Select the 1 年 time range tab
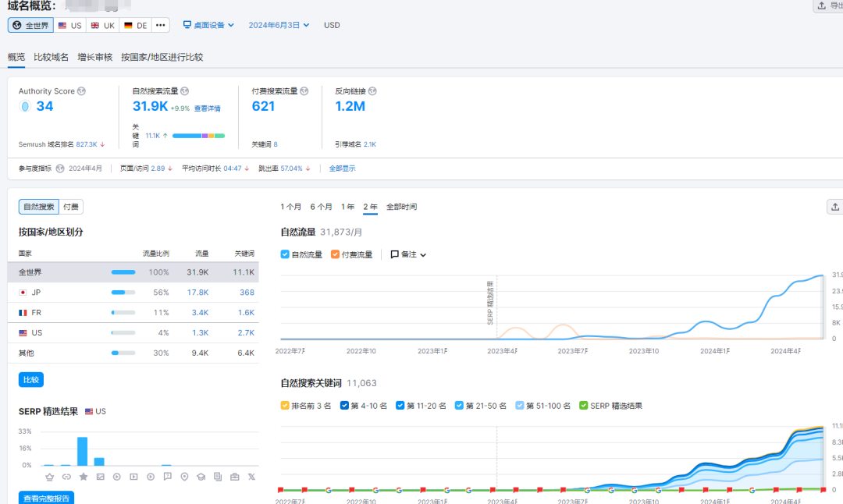843x504 pixels. tap(347, 207)
